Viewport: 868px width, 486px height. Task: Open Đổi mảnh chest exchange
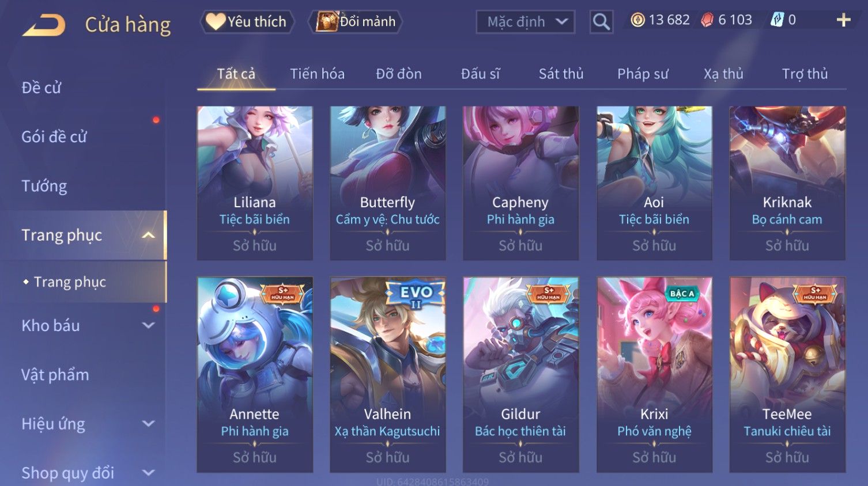(356, 22)
